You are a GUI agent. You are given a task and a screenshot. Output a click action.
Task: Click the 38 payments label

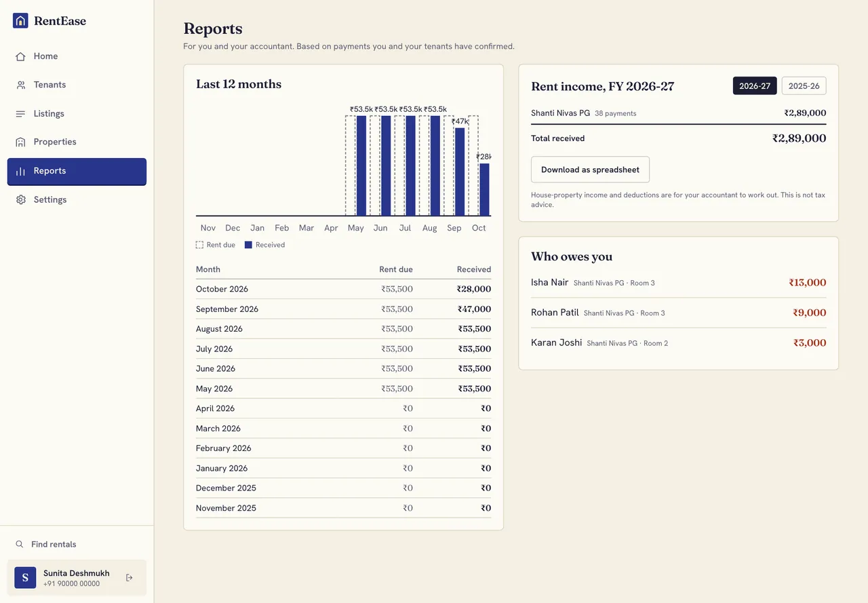click(x=615, y=113)
